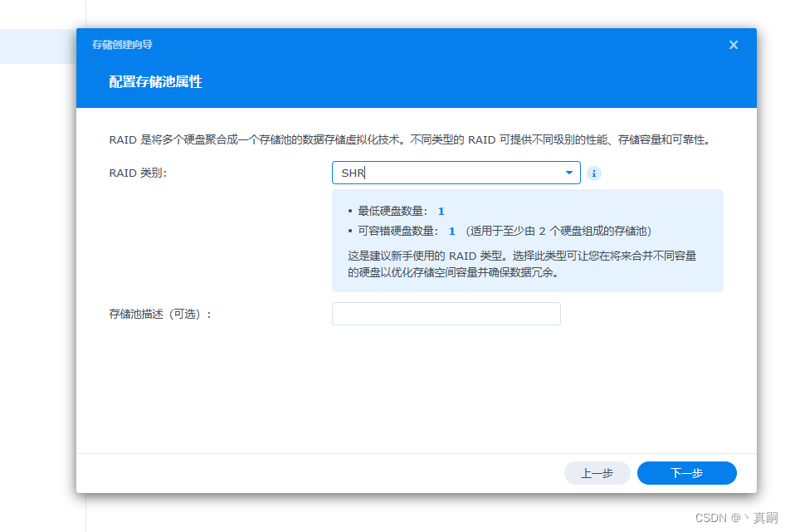Click the 配置存储池属性 heading

tap(156, 81)
